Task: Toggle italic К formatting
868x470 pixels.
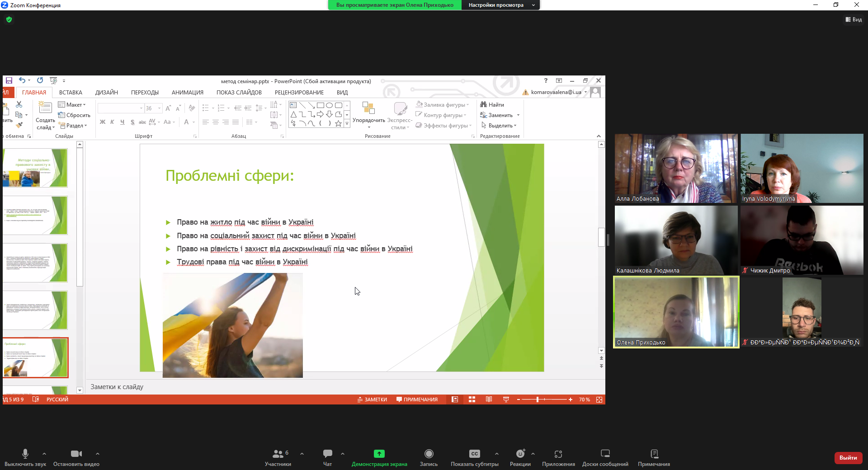Action: 112,122
